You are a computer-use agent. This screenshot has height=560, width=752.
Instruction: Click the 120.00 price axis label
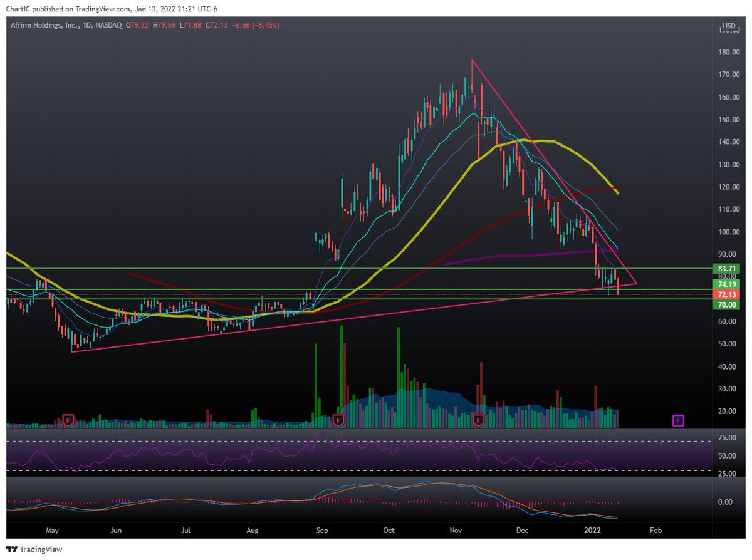[729, 187]
